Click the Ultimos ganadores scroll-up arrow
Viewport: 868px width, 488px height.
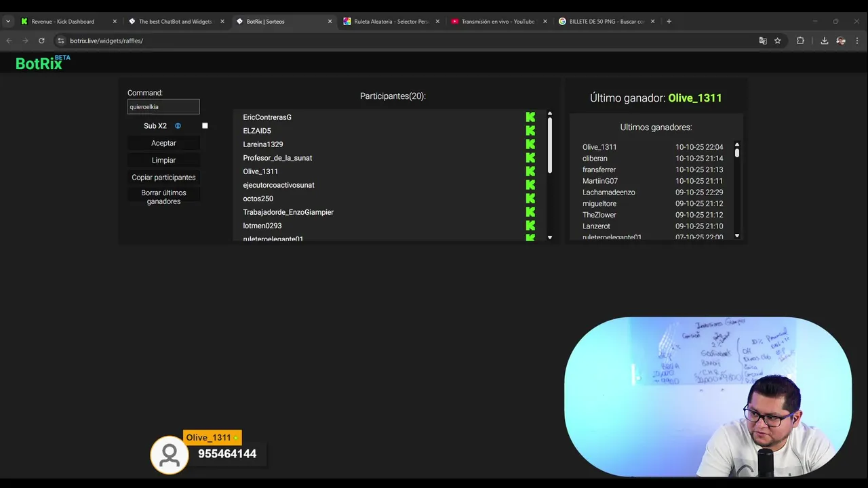(x=736, y=144)
